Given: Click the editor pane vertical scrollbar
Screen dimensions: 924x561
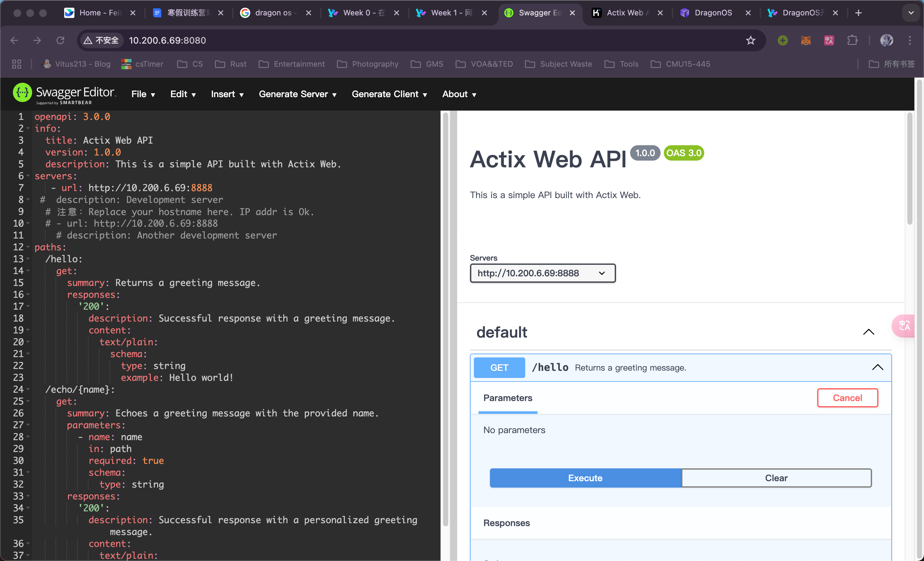Looking at the screenshot, I should click(x=446, y=319).
